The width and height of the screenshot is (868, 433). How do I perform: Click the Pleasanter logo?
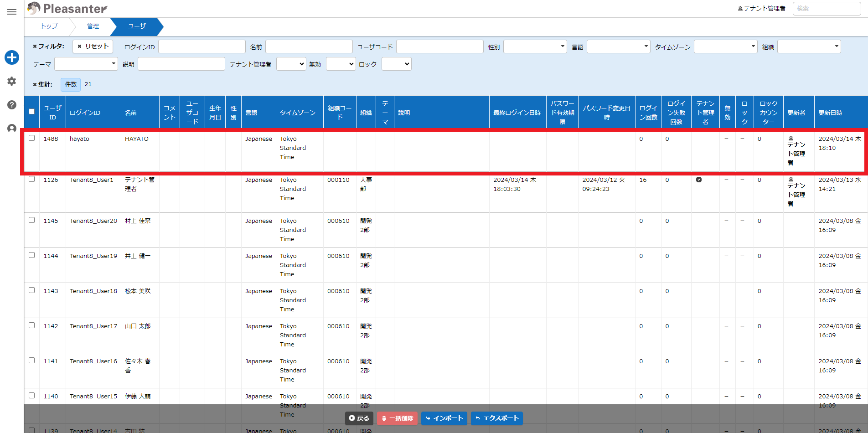coord(67,8)
